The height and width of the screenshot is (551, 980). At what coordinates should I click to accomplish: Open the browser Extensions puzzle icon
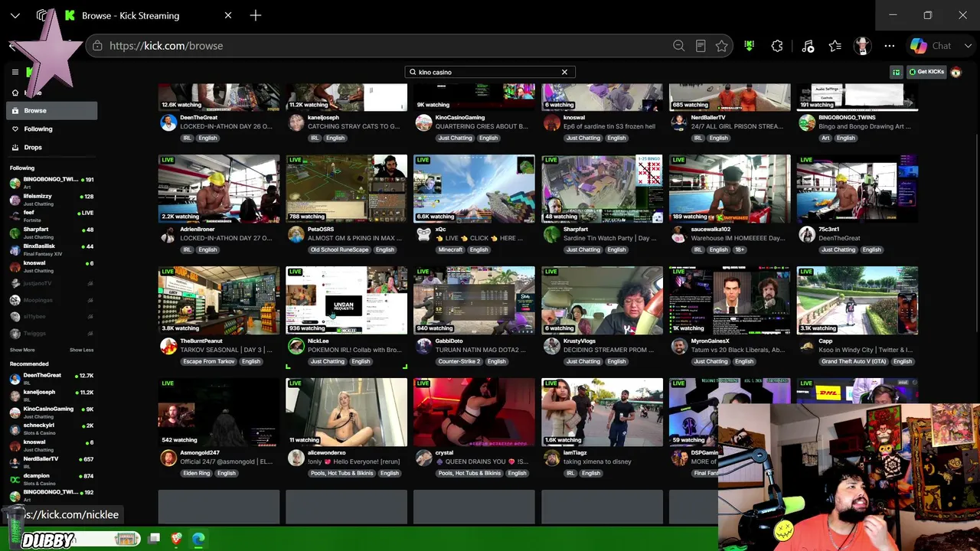pos(777,46)
